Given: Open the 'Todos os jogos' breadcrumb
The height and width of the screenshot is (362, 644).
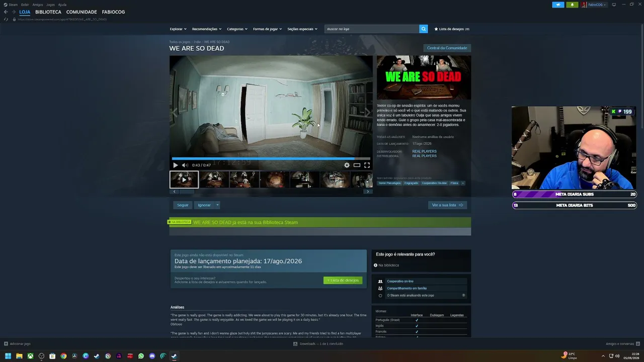Looking at the screenshot, I should (x=180, y=42).
